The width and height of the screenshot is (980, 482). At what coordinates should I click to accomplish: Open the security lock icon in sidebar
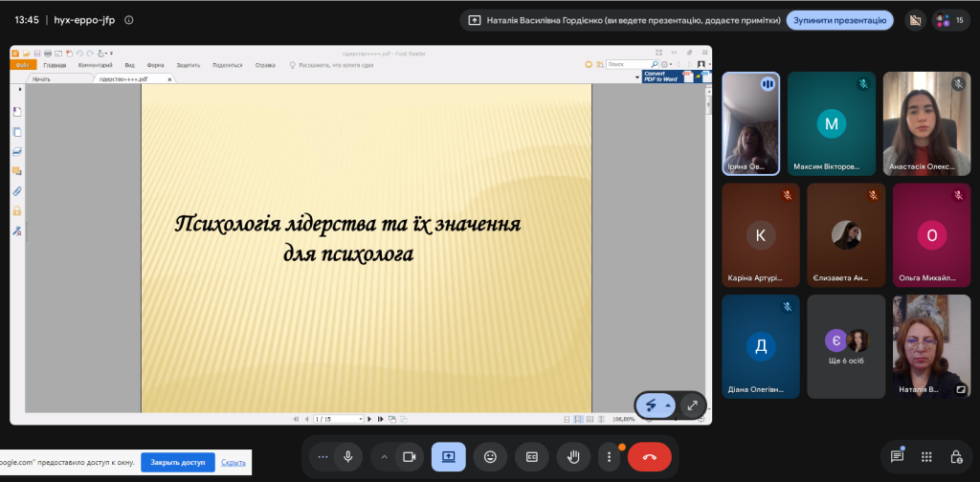[17, 211]
